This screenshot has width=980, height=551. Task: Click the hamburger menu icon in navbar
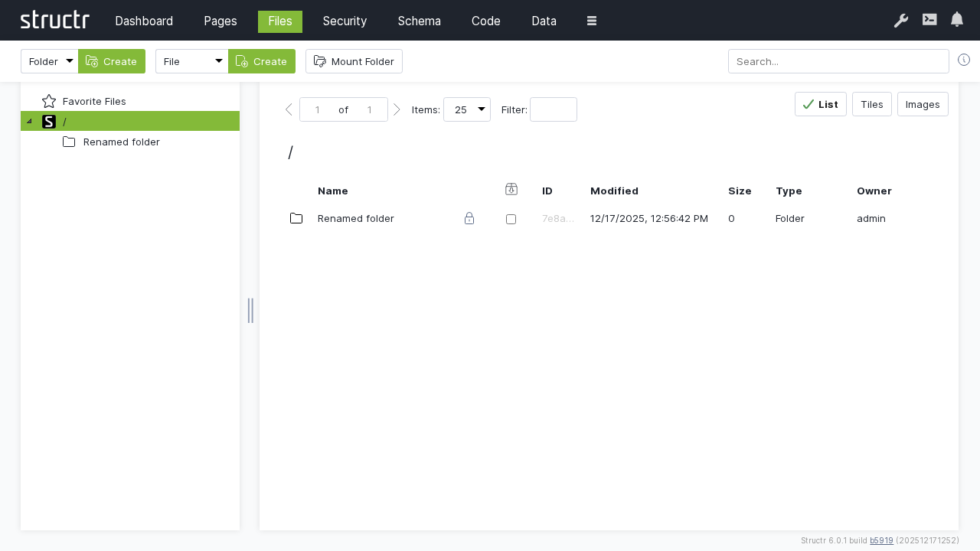(592, 21)
